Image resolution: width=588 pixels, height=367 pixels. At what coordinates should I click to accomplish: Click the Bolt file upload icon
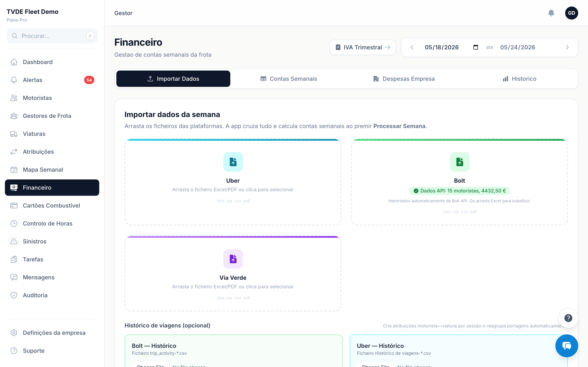[x=459, y=162]
